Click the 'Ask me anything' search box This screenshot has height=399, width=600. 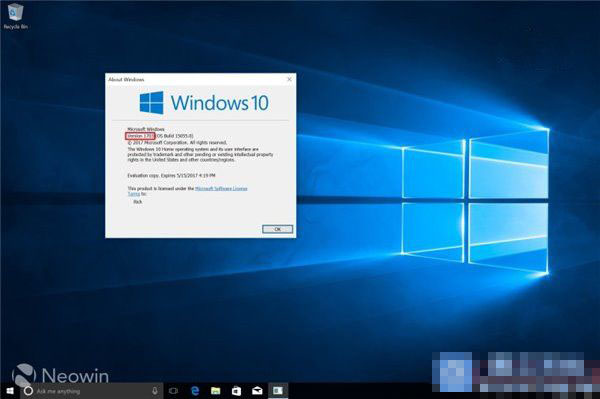92,391
